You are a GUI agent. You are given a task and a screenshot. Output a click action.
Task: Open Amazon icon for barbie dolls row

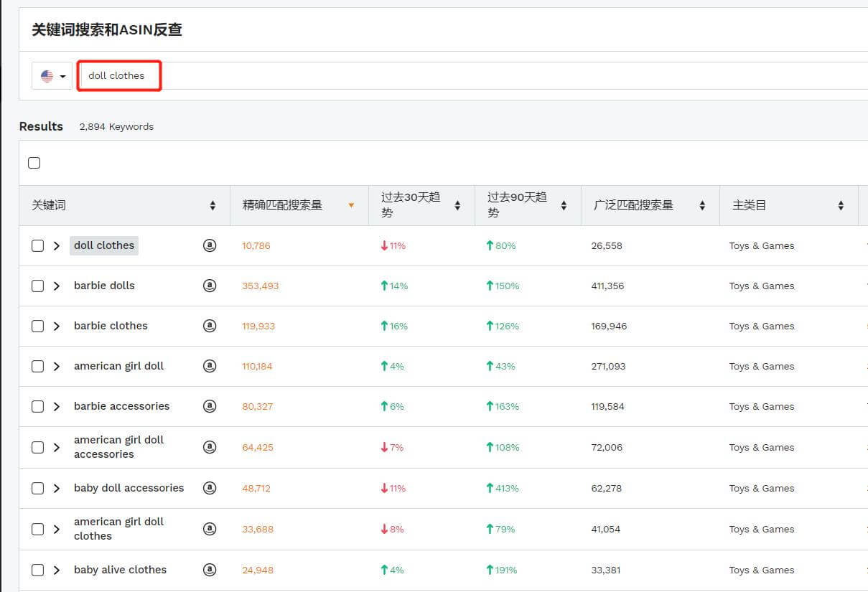click(x=210, y=286)
